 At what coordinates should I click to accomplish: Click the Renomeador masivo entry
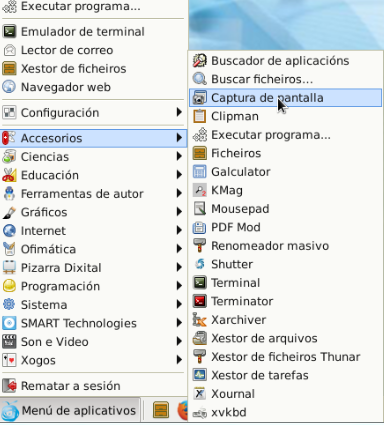point(285,246)
